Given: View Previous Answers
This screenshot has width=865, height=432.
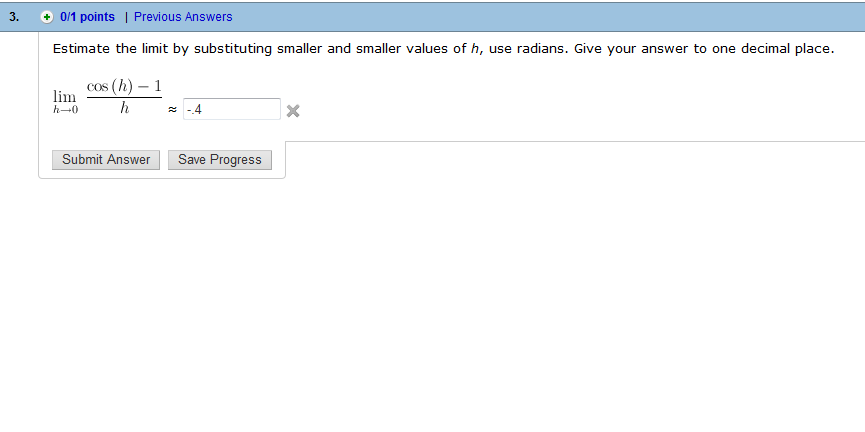Looking at the screenshot, I should coord(183,17).
